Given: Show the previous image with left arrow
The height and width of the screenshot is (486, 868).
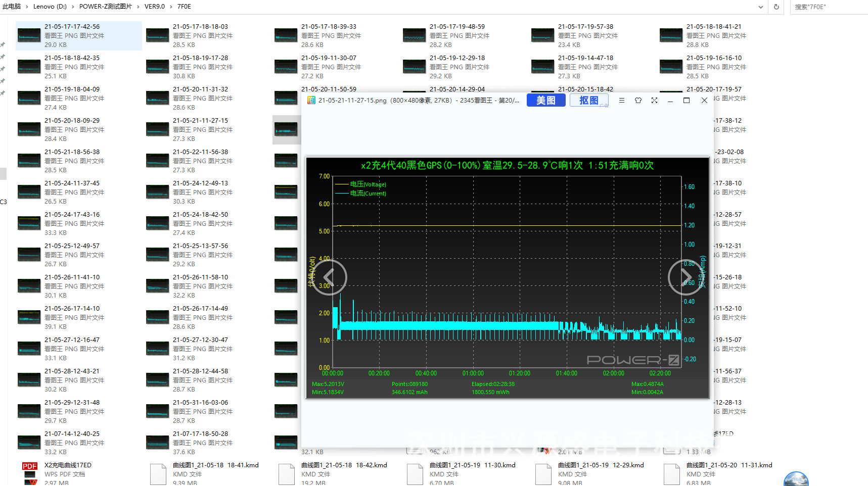Looking at the screenshot, I should (x=330, y=277).
